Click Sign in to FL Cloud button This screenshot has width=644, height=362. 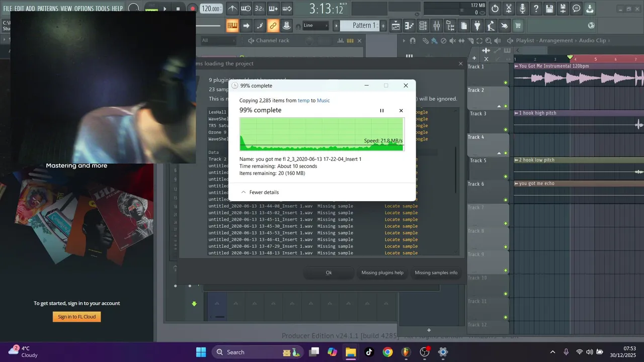(x=77, y=317)
